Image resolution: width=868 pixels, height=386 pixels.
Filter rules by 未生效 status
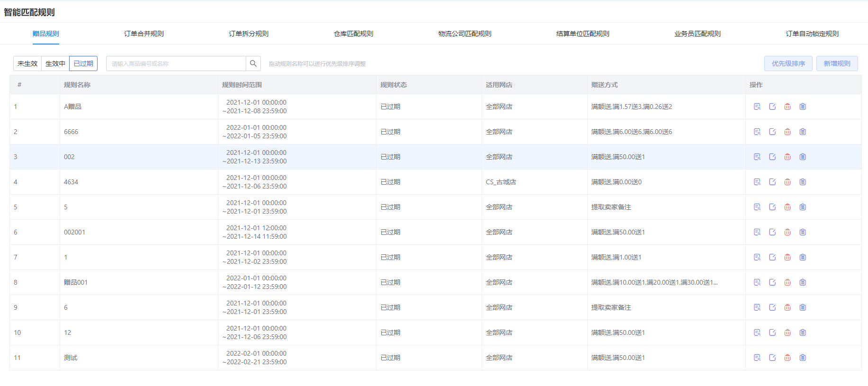27,63
